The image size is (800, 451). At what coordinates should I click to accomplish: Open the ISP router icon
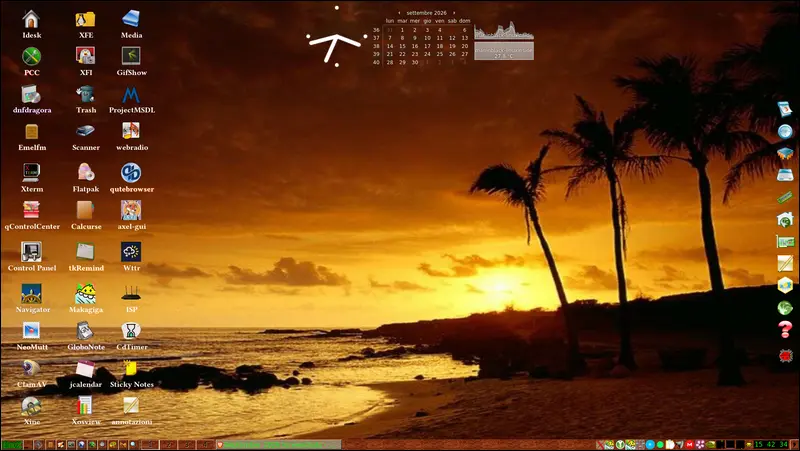(x=131, y=293)
